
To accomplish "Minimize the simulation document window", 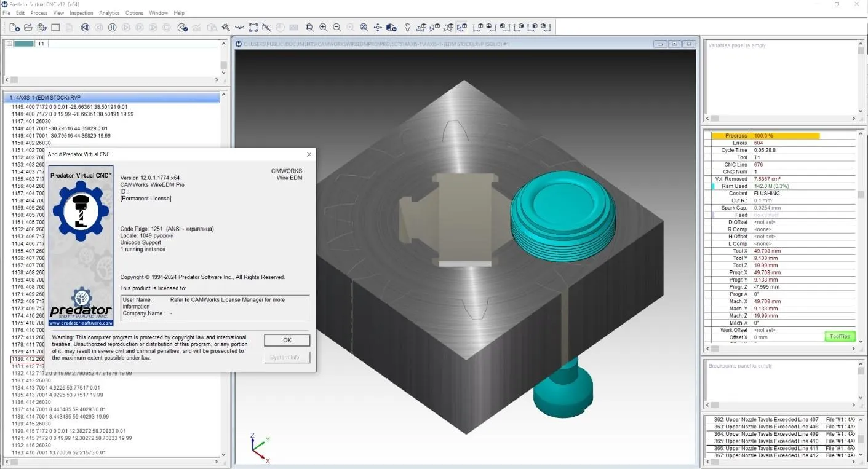I will coord(660,44).
